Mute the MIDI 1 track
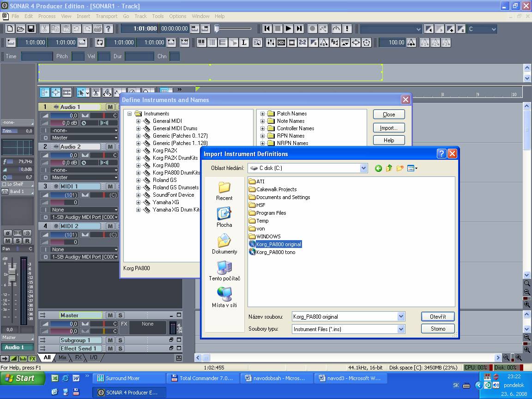The image size is (532, 399). tap(110, 187)
